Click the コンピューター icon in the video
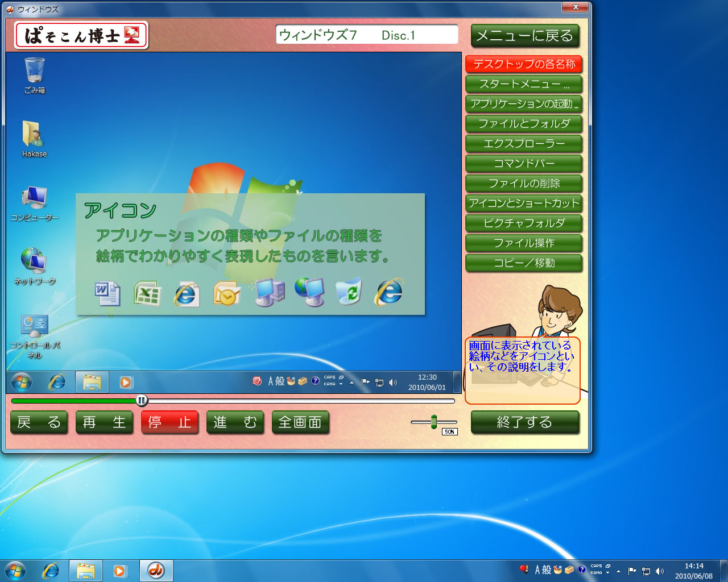The image size is (728, 582). 34,198
